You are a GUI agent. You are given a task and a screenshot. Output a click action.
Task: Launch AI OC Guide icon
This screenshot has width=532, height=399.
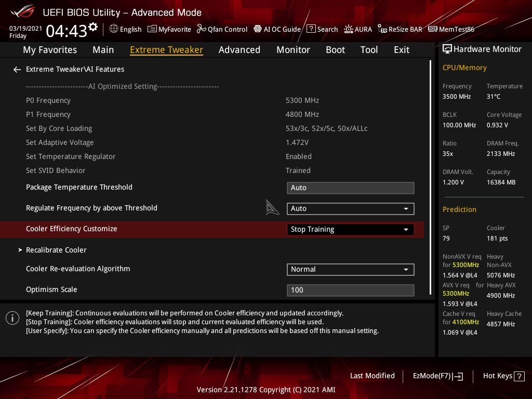[x=258, y=29]
